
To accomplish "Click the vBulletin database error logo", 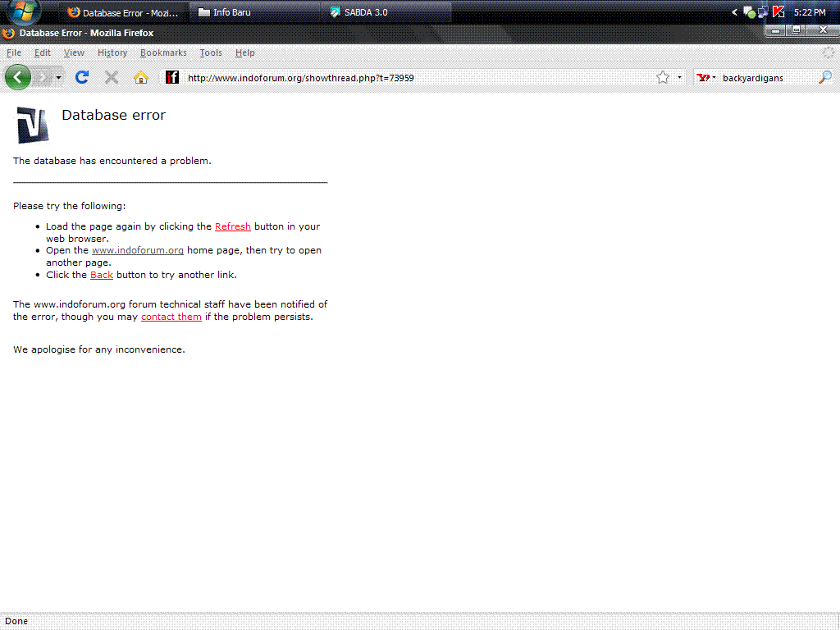I will pyautogui.click(x=32, y=126).
